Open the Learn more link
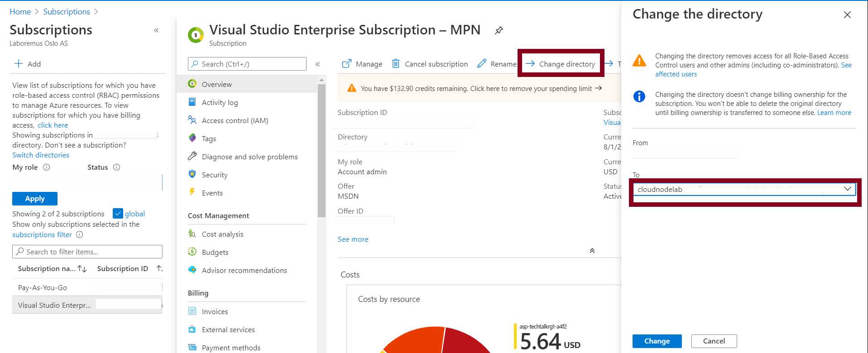This screenshot has width=868, height=353. 834,113
